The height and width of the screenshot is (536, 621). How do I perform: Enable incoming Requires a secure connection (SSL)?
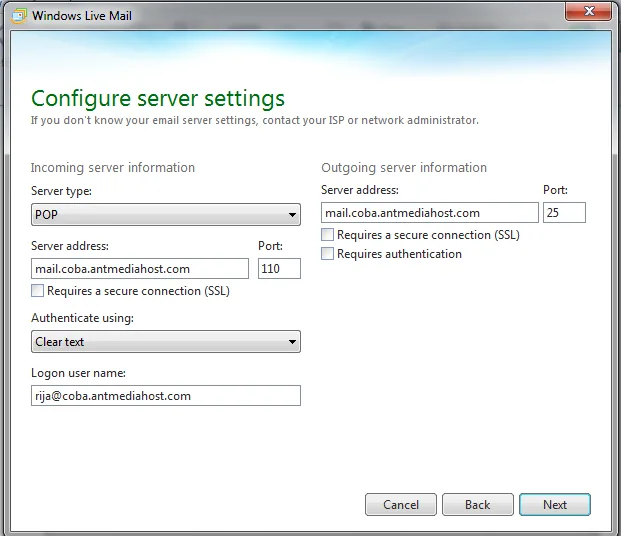pos(38,291)
